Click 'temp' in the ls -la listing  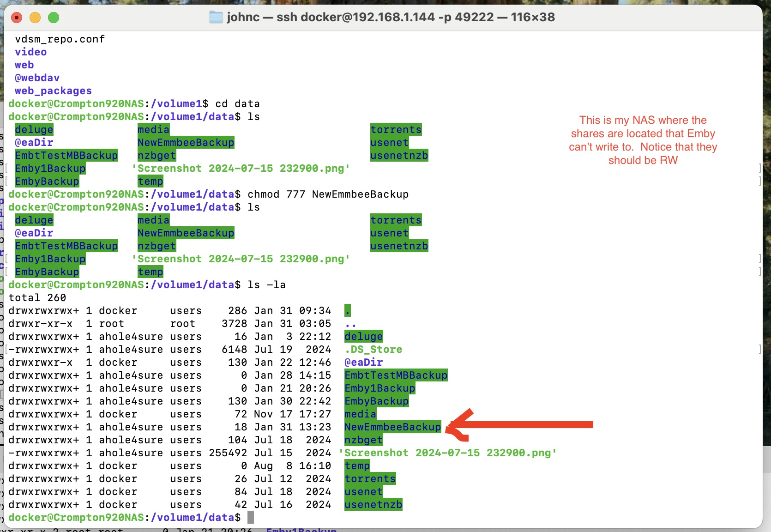[x=357, y=466]
